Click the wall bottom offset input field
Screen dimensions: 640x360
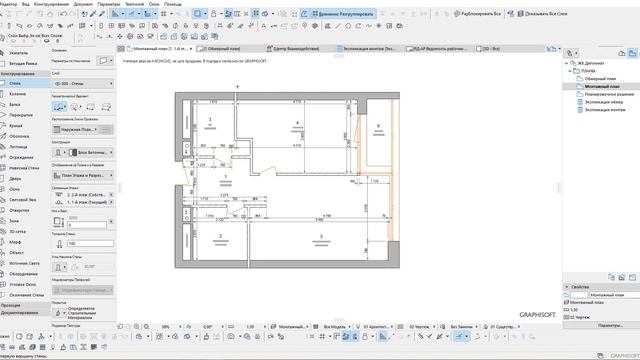point(87,225)
